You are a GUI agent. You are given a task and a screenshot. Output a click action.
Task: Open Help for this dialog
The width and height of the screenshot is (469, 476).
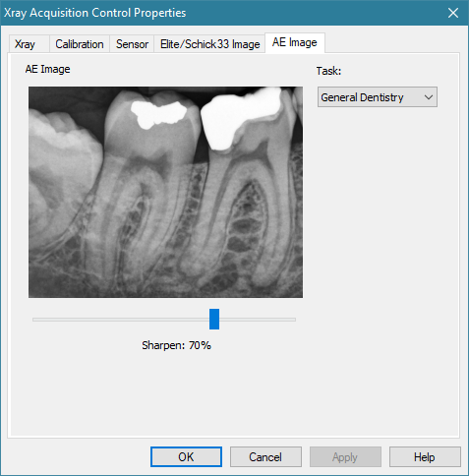[425, 456]
